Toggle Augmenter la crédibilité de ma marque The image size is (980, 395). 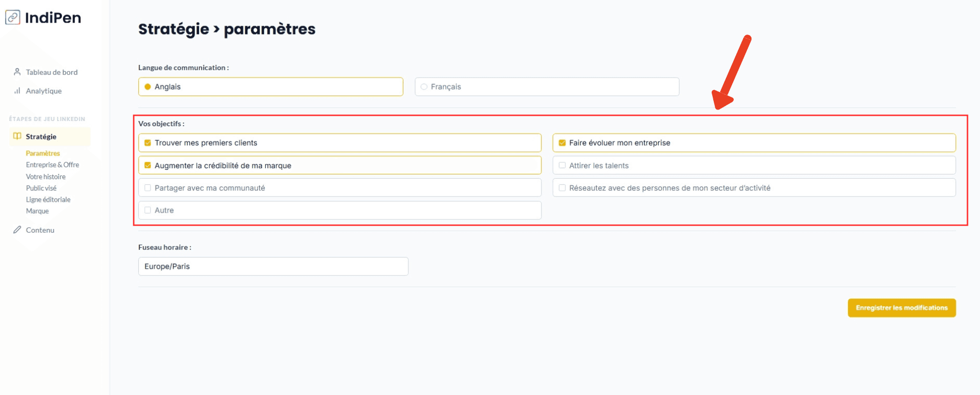click(x=148, y=165)
